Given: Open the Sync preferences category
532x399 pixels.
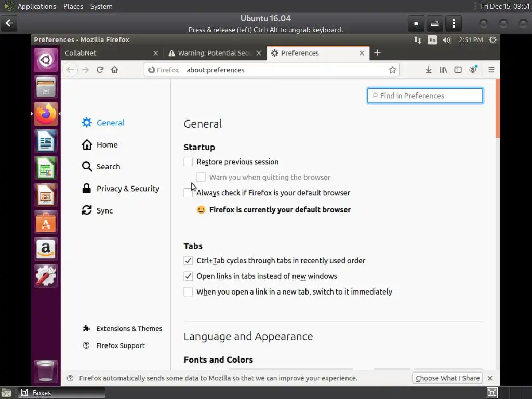Looking at the screenshot, I should click(x=97, y=210).
